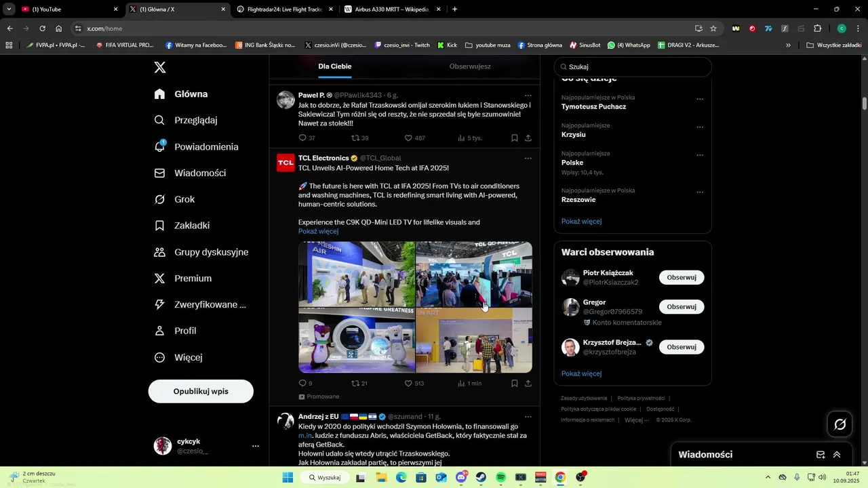Viewport: 868px width, 488px height.
Task: Switch to YouTube browser tab
Action: [x=69, y=9]
